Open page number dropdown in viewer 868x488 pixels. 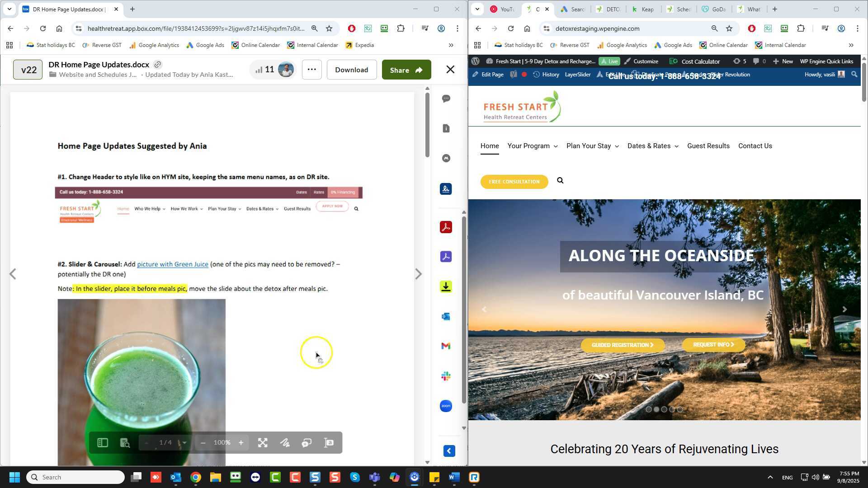(184, 443)
